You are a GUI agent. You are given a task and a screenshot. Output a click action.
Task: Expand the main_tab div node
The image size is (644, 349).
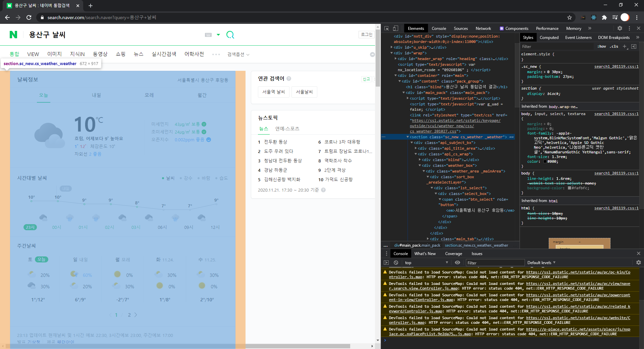pos(428,239)
